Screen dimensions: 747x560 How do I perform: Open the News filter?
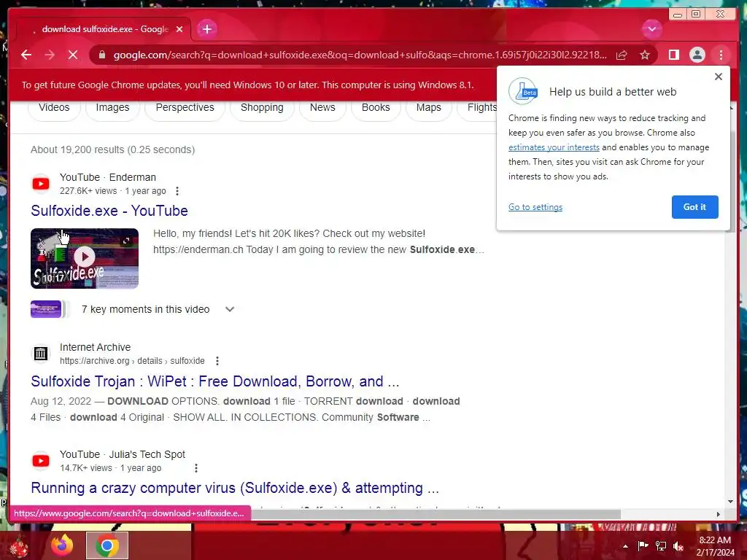[322, 108]
